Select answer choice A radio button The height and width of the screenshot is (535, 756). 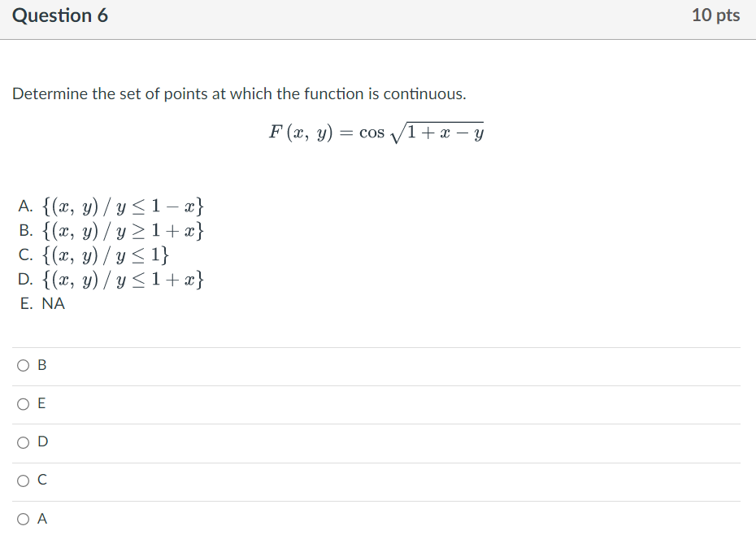(21, 518)
